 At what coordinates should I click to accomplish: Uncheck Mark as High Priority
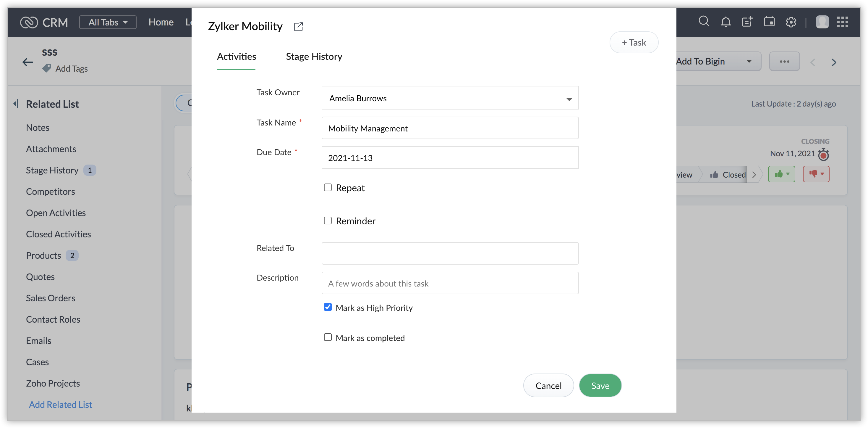(x=328, y=307)
